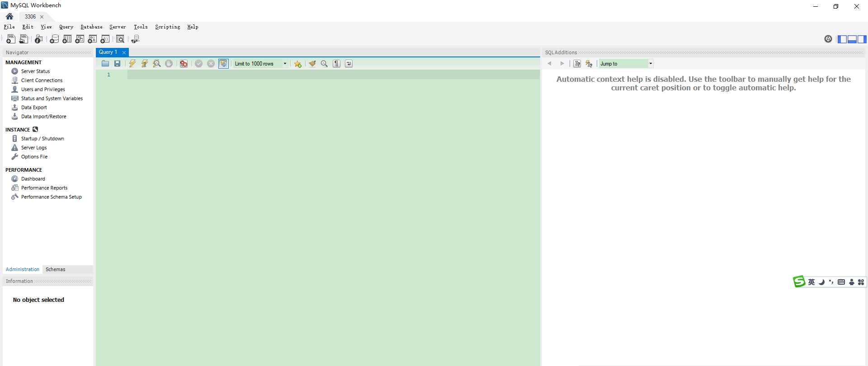This screenshot has height=366, width=868.
Task: Open the object inspector for selected object
Action: pos(39,39)
